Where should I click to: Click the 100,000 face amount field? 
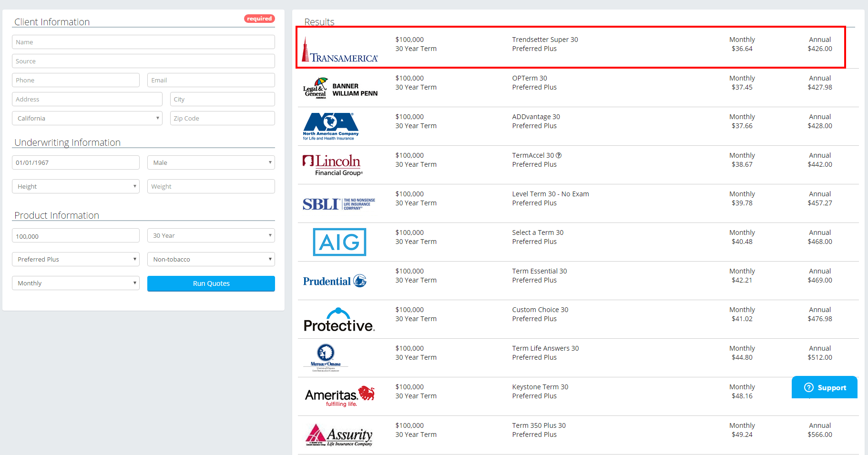point(76,235)
